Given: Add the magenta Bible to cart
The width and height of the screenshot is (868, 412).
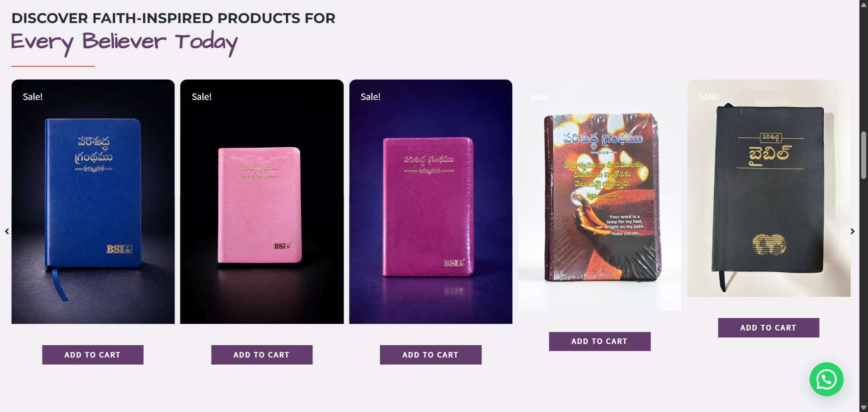Looking at the screenshot, I should point(430,355).
